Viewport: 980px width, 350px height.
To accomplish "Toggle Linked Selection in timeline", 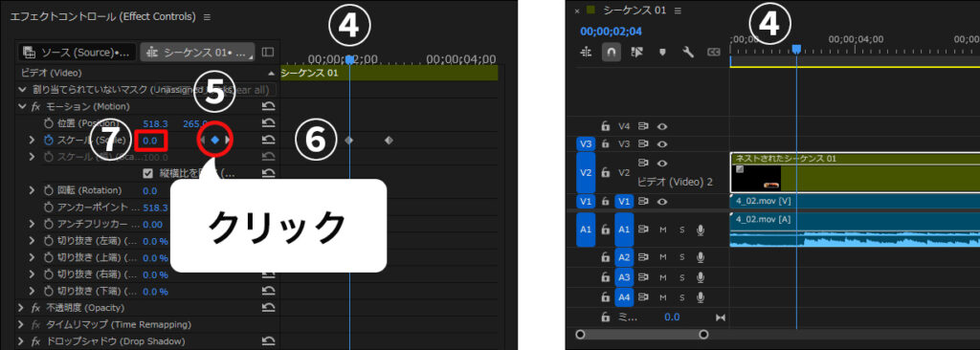I will (x=636, y=53).
